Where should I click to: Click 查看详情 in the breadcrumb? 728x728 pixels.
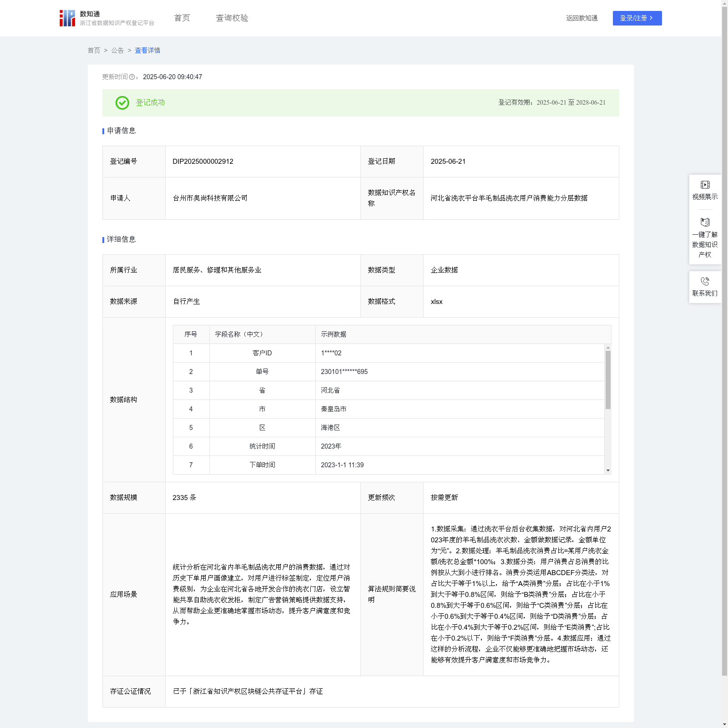point(147,51)
